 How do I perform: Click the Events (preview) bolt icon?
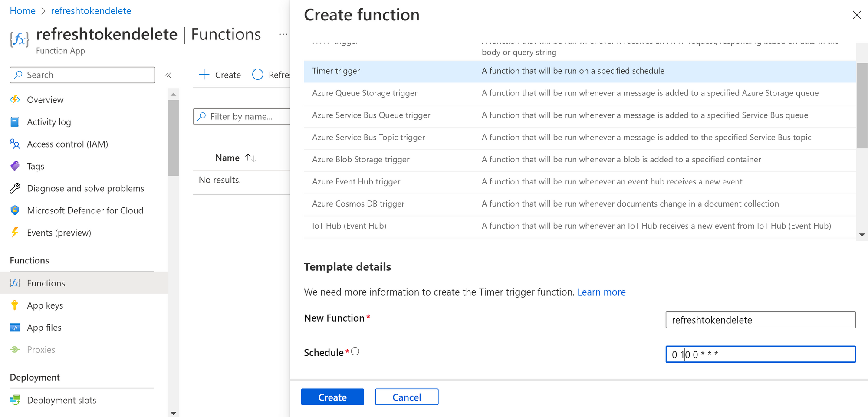click(15, 232)
